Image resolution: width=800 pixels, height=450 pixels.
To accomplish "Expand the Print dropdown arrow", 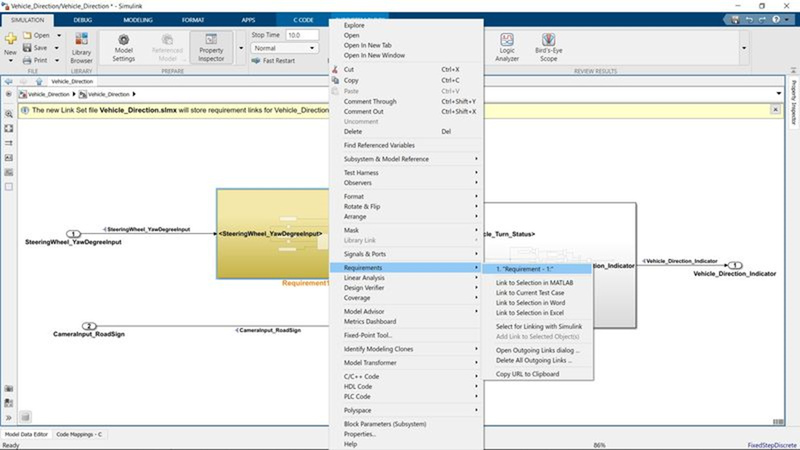I will (x=57, y=60).
